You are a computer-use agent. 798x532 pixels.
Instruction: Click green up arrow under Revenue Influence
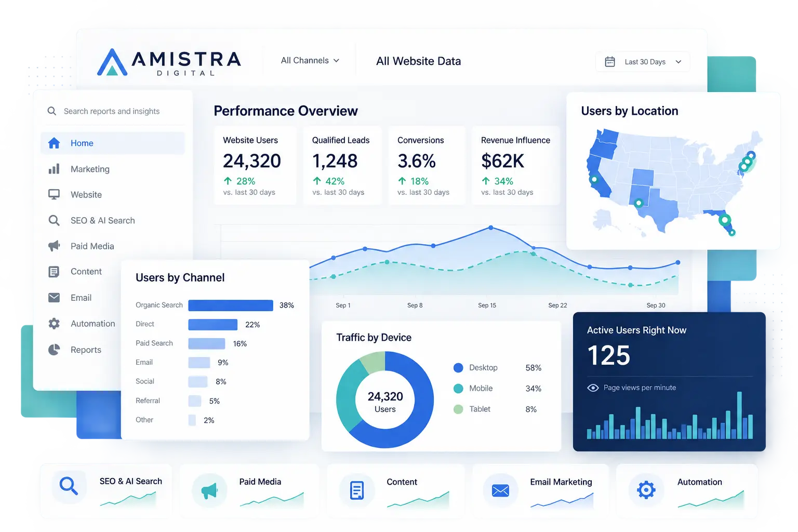click(x=486, y=181)
